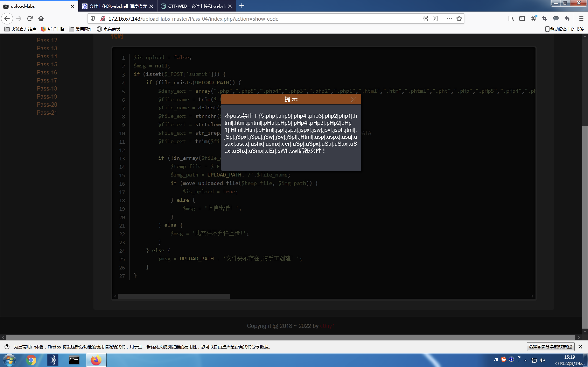Viewport: 588px width, 367px height.
Task: Show hidden system tray icons arrow
Action: coord(525,360)
